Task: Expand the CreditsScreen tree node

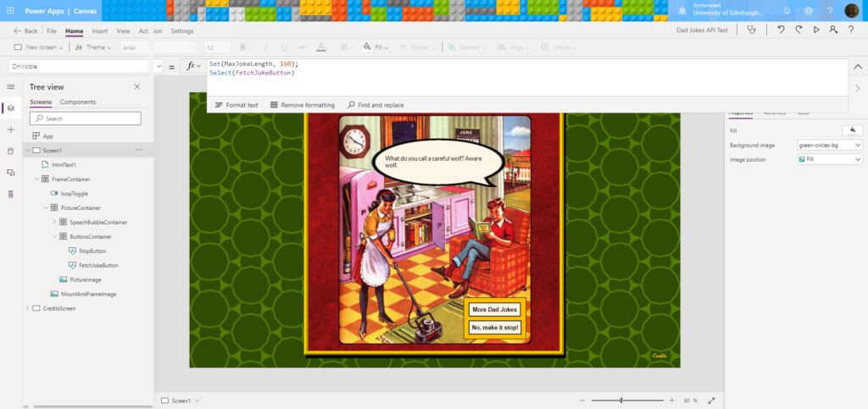Action: (28, 308)
